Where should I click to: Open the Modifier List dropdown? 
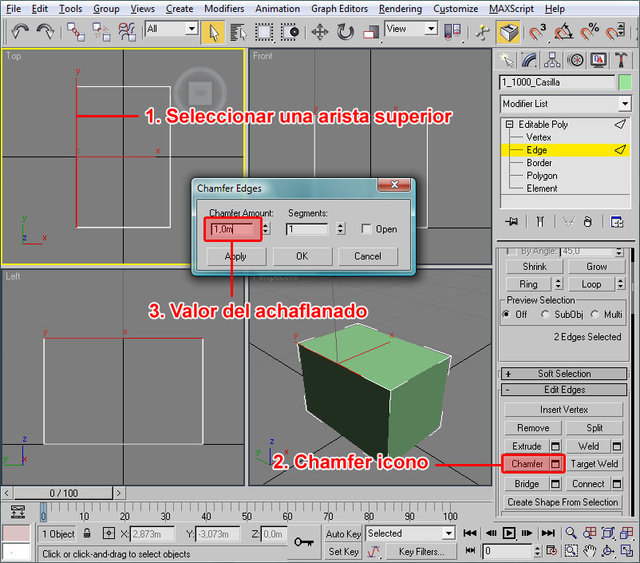(625, 104)
